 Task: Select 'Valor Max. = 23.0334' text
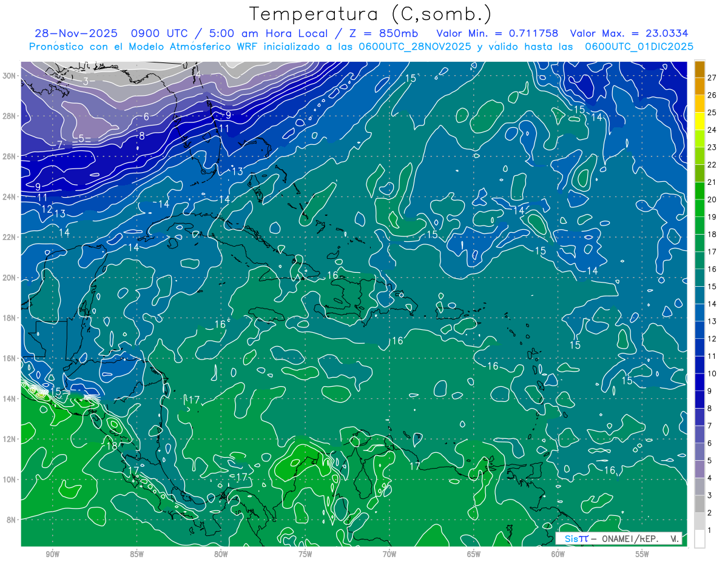pyautogui.click(x=630, y=33)
